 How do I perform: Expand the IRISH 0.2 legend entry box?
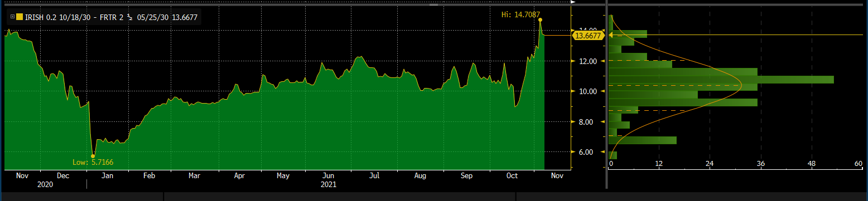click(x=12, y=17)
